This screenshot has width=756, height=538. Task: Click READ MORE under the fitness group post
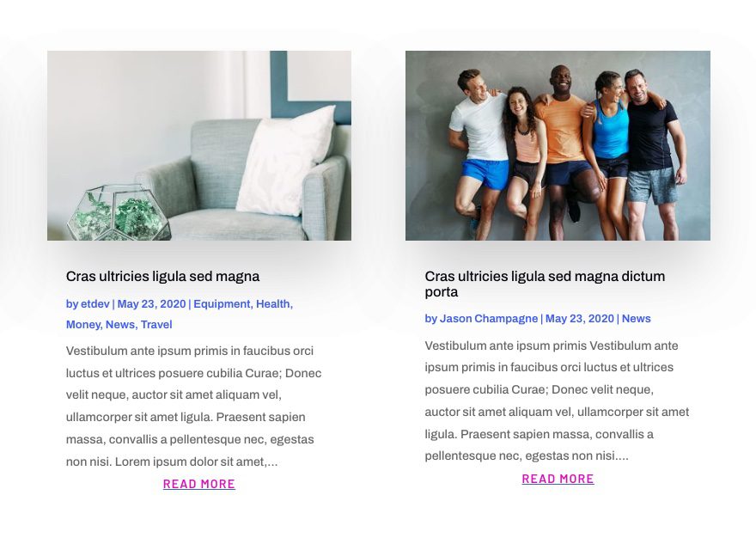coord(558,479)
